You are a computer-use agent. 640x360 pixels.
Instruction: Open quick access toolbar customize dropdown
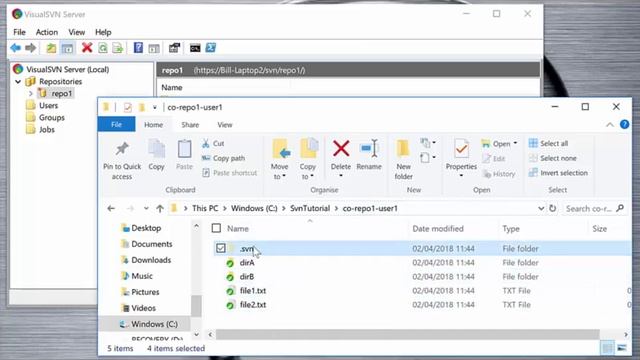pyautogui.click(x=155, y=107)
